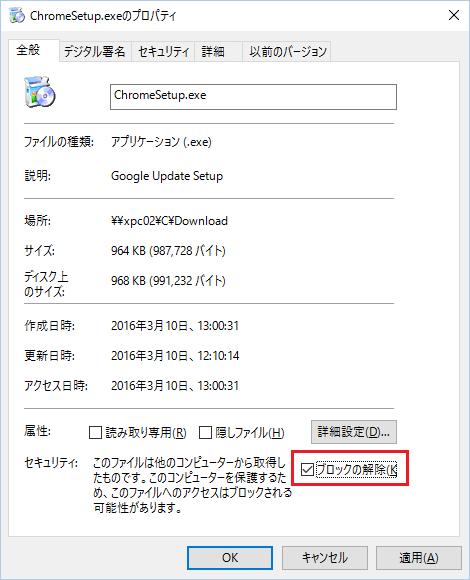This screenshot has width=470, height=580.
Task: Click the window title ChromeSetup.exeのプロパティ
Action: (x=103, y=16)
